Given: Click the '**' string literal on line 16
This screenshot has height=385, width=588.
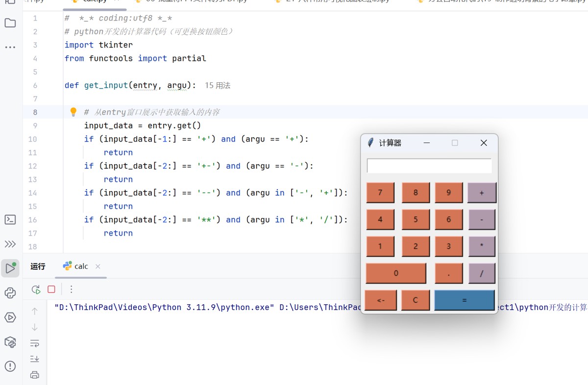Looking at the screenshot, I should point(207,219).
